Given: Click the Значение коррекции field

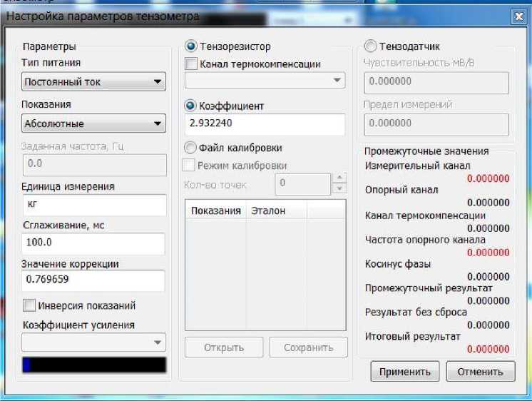Looking at the screenshot, I should (93, 280).
